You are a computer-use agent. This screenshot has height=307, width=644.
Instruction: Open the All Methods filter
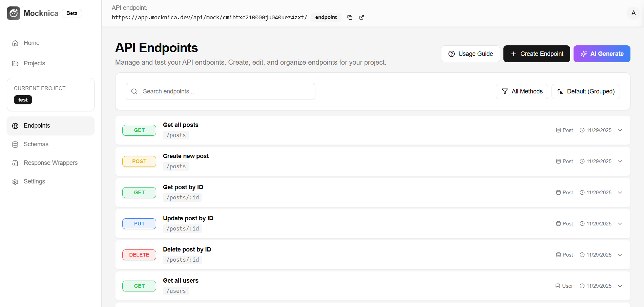[x=522, y=91]
